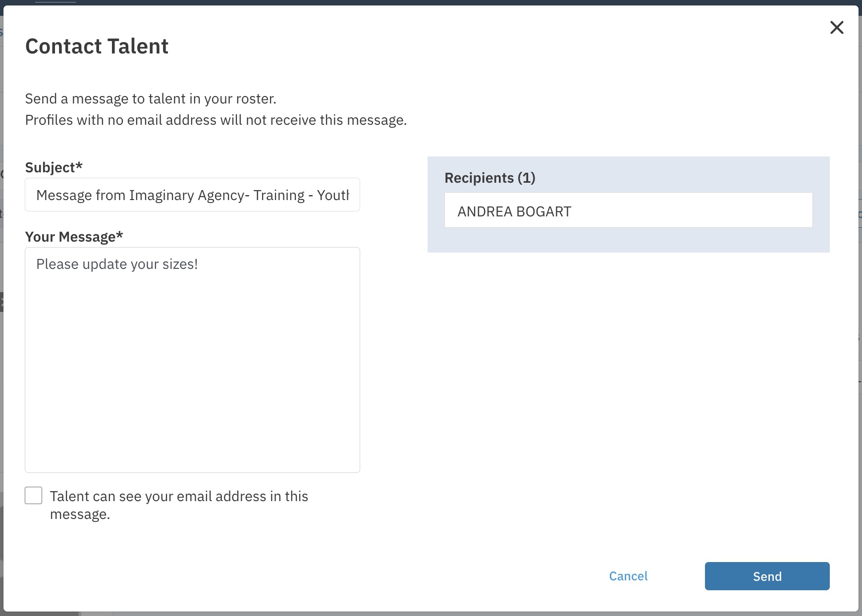Viewport: 862px width, 616px height.
Task: Enable talent can see your email checkbox
Action: 34,496
